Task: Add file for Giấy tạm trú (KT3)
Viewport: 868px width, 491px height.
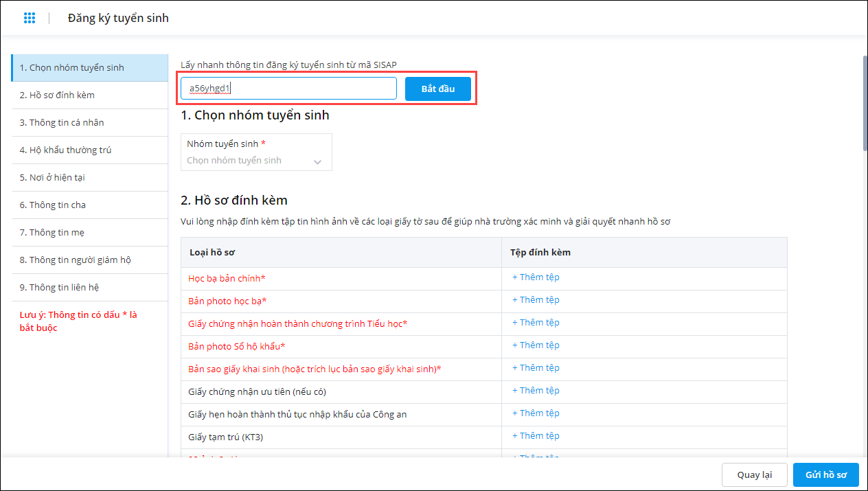Action: tap(536, 436)
